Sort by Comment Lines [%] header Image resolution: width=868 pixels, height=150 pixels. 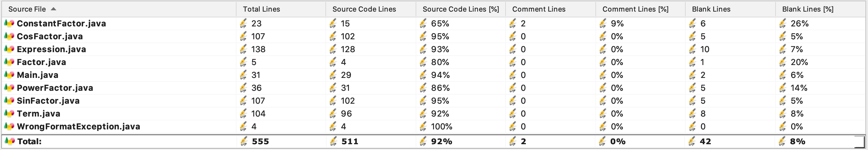tap(635, 9)
